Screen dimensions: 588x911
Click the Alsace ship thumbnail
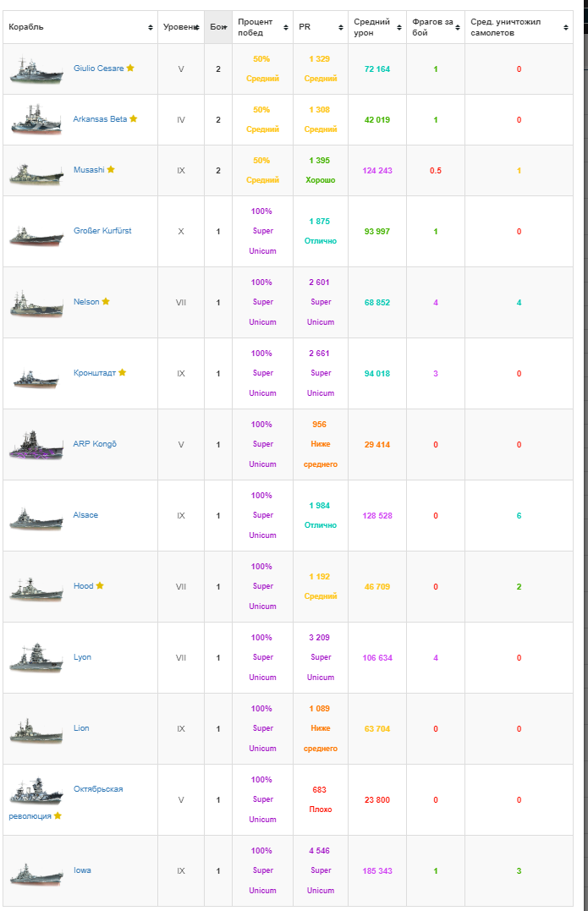tap(36, 519)
